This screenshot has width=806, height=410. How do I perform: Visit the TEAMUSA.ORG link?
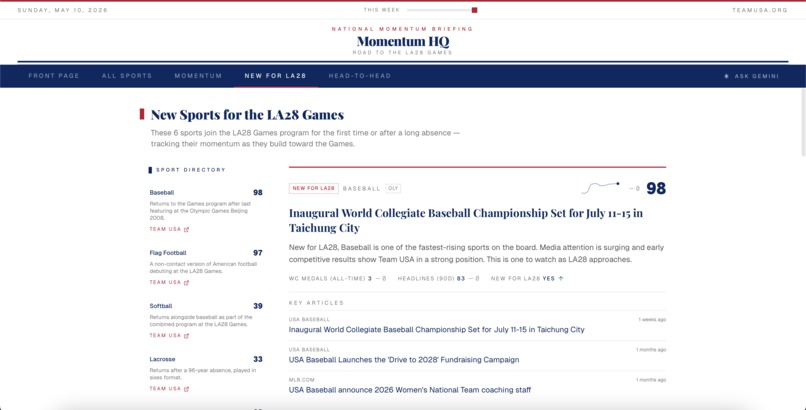coord(760,10)
